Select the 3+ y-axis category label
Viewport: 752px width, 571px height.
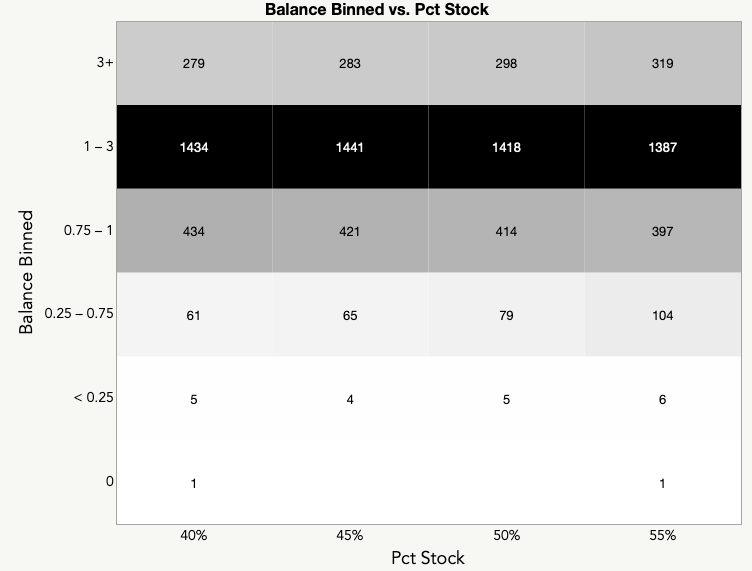105,63
